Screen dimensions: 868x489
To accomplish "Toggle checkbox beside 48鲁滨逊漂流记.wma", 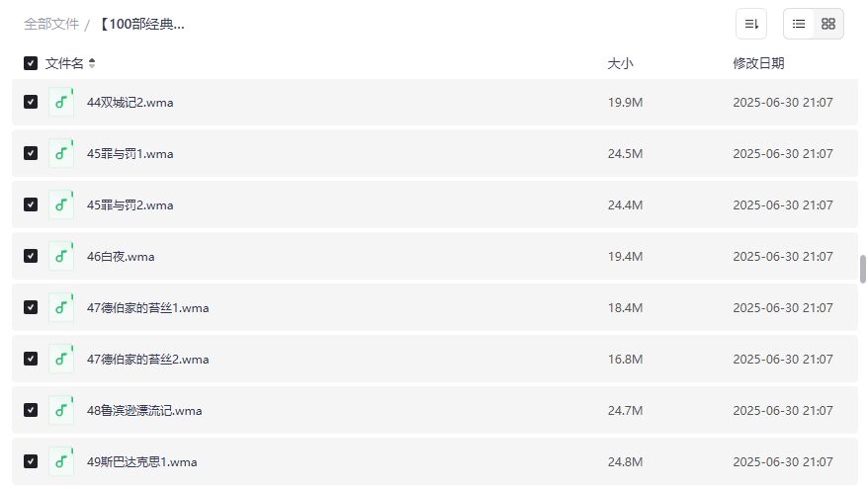I will pyautogui.click(x=31, y=410).
